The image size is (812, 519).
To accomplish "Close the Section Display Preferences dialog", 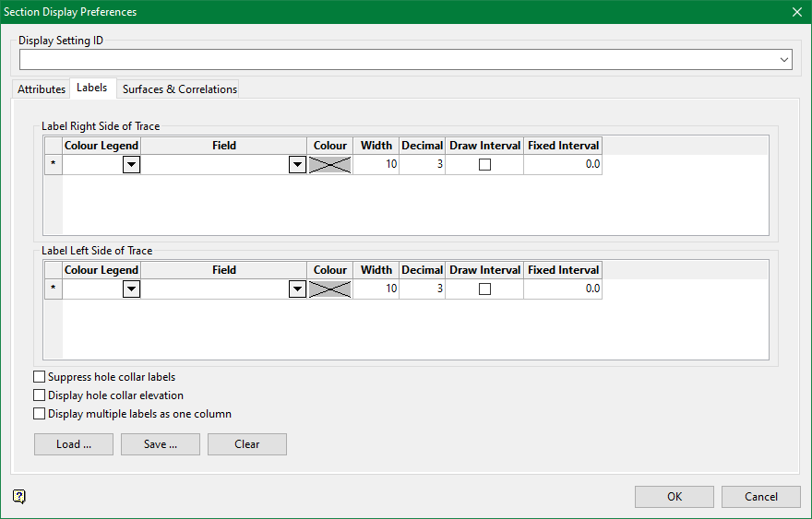I will click(x=797, y=12).
